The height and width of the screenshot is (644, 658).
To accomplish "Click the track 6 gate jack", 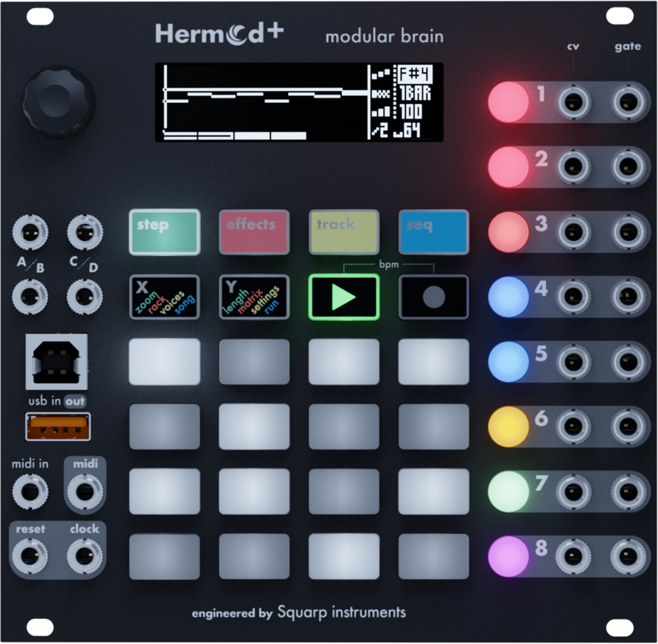I will (628, 426).
